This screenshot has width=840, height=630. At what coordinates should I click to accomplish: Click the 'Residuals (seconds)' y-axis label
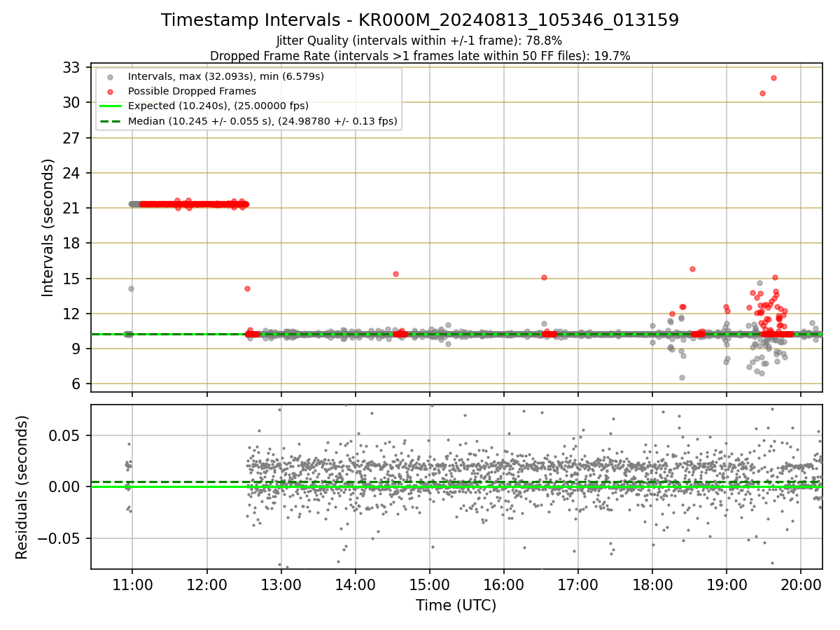pos(22,487)
